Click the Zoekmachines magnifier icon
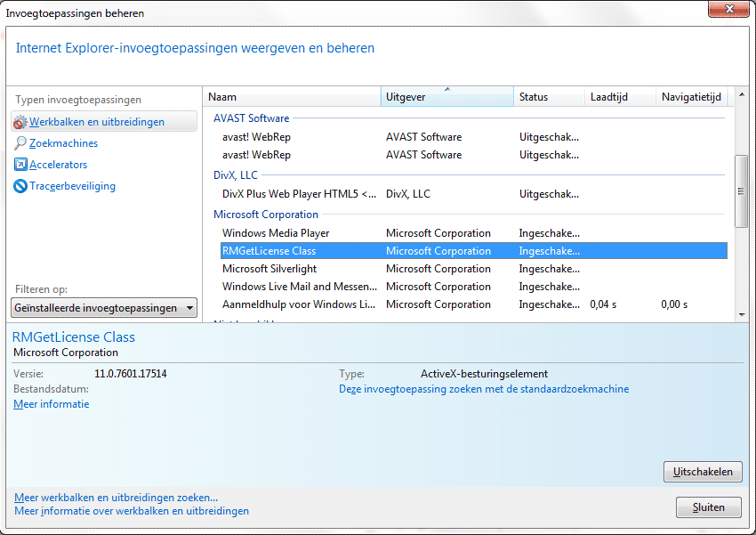 [20, 143]
